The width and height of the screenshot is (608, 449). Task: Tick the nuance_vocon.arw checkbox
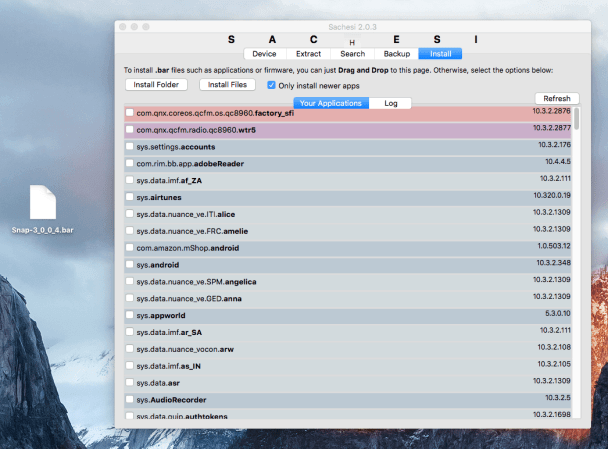pyautogui.click(x=130, y=349)
